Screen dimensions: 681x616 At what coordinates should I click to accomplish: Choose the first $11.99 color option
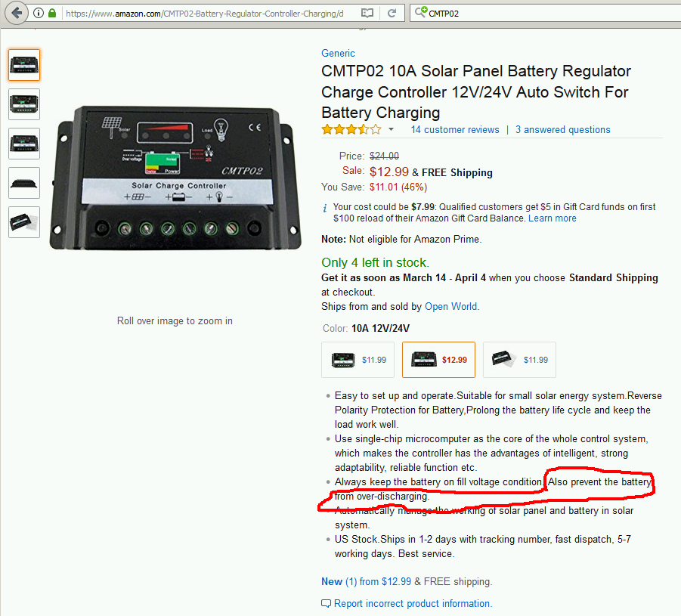tap(358, 360)
